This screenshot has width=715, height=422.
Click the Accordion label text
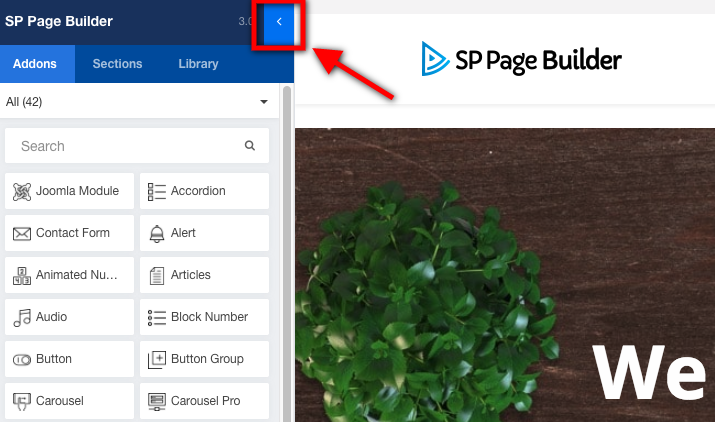pyautogui.click(x=198, y=191)
